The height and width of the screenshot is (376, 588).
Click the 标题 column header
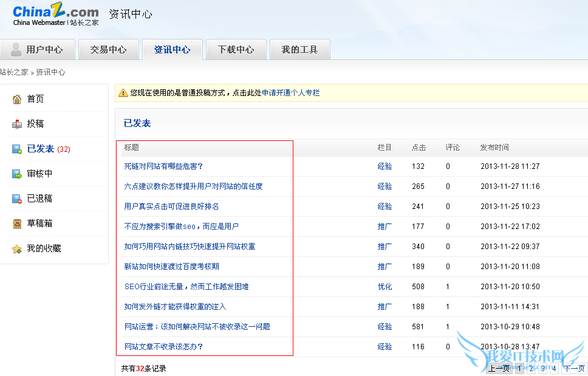[x=131, y=148]
